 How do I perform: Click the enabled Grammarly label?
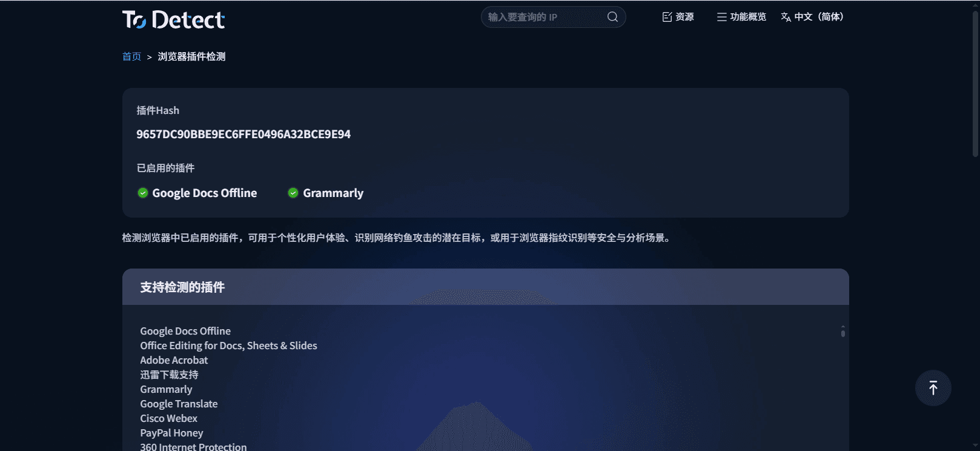tap(333, 193)
